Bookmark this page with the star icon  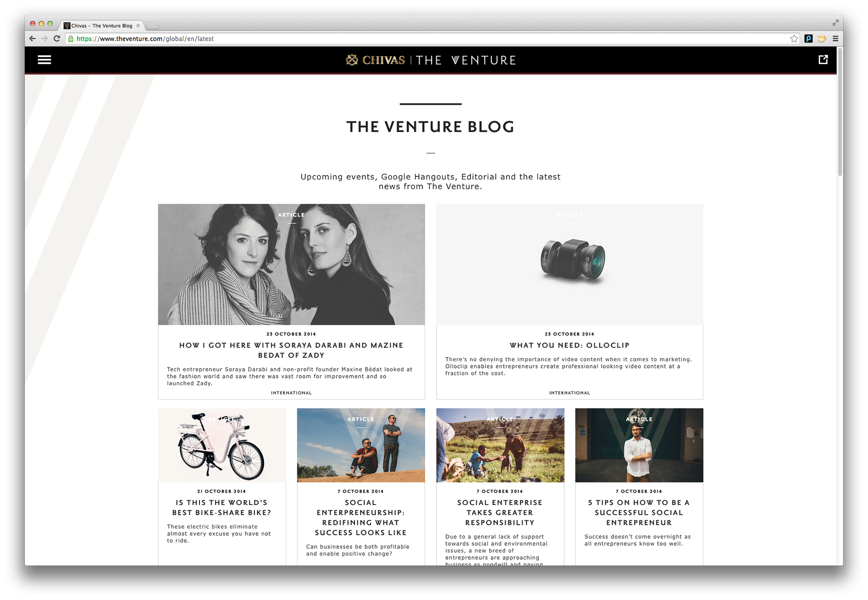794,39
